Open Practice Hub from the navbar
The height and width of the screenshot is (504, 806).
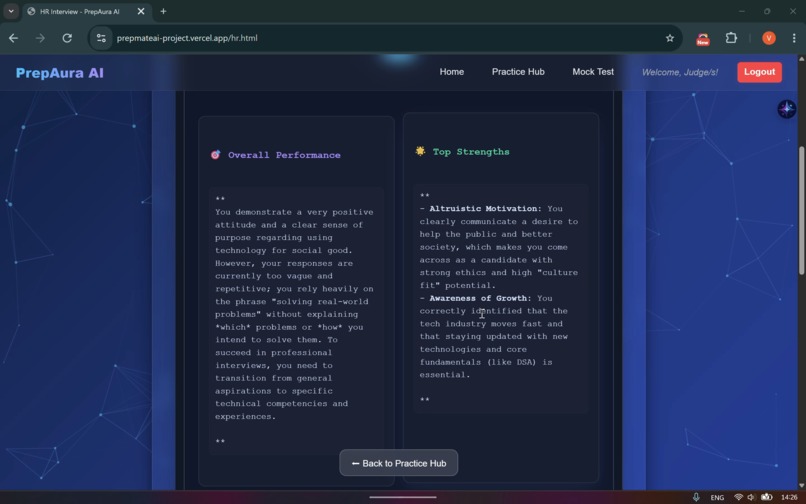(x=518, y=72)
